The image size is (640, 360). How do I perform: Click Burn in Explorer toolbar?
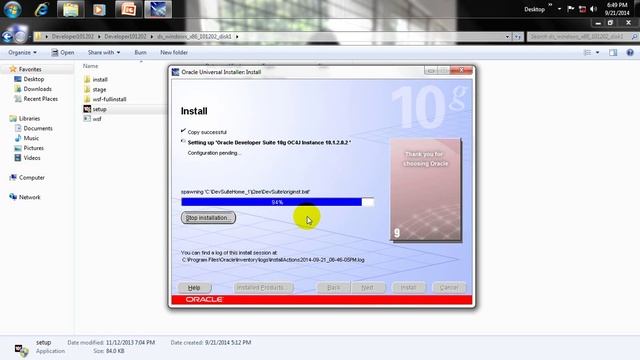click(x=140, y=53)
